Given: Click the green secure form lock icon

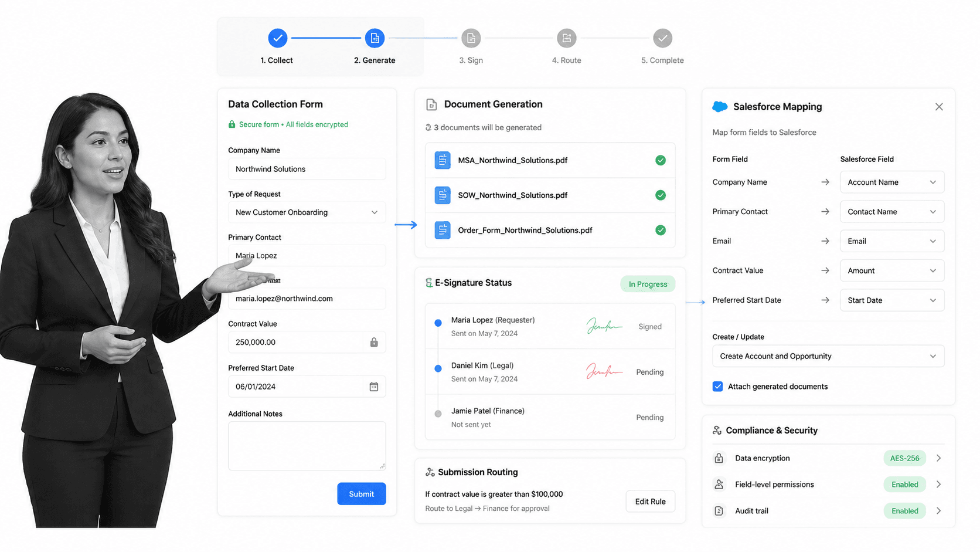Looking at the screenshot, I should point(232,124).
